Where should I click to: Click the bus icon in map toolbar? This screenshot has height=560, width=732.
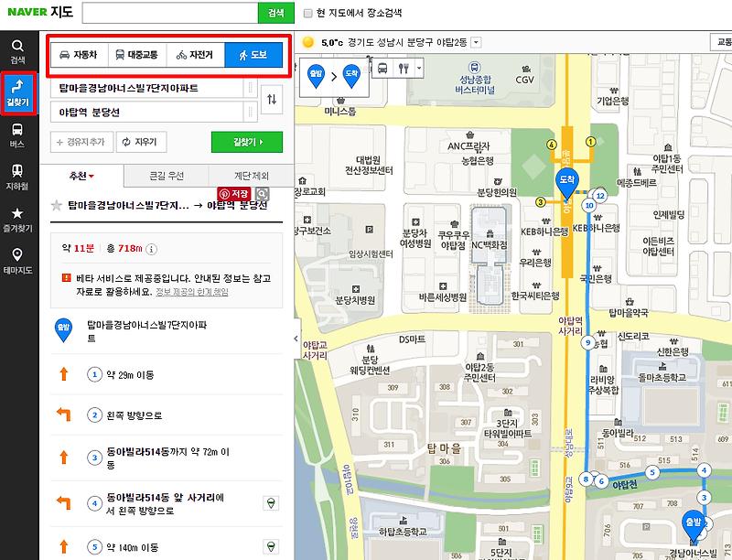(x=382, y=69)
